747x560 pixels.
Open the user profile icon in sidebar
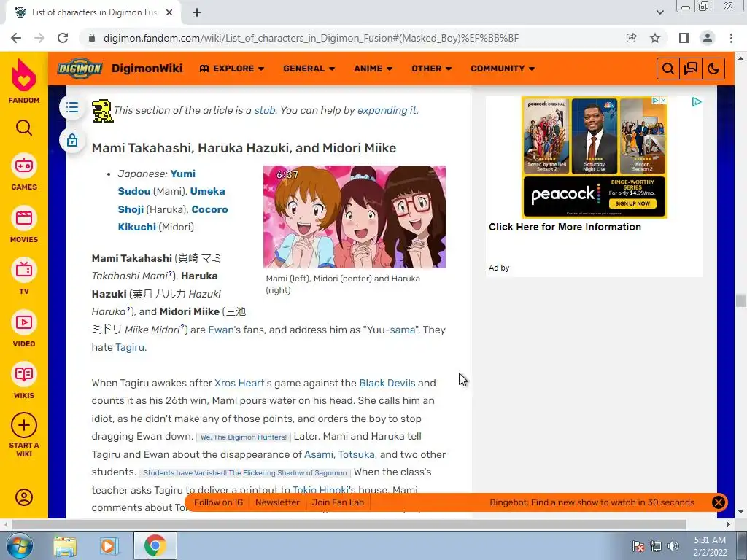point(24,497)
